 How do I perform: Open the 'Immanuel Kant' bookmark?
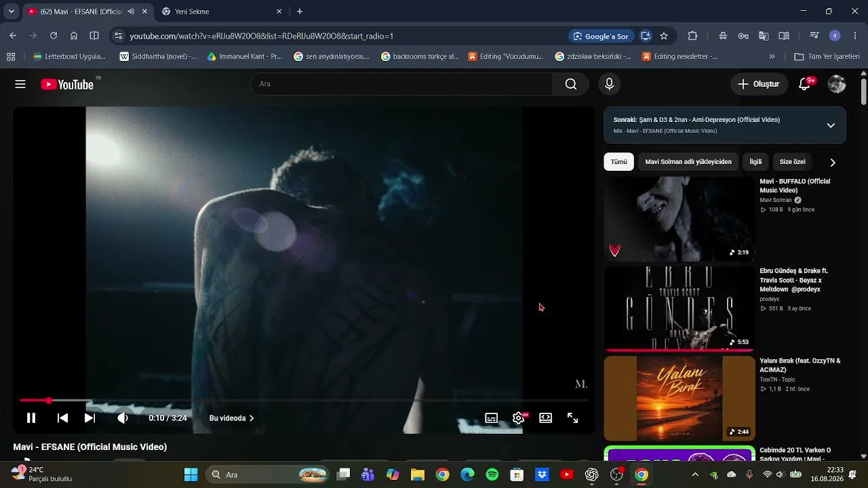click(x=245, y=56)
